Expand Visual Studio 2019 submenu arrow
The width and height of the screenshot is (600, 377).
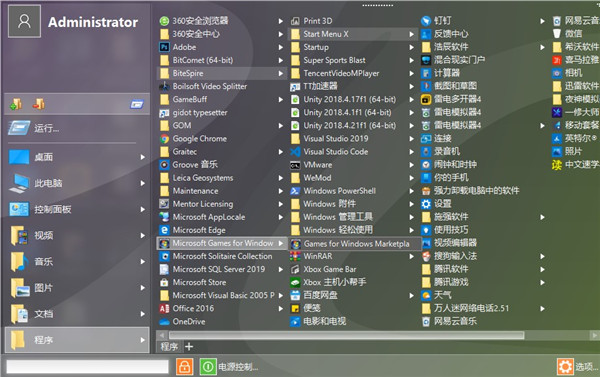(x=412, y=139)
